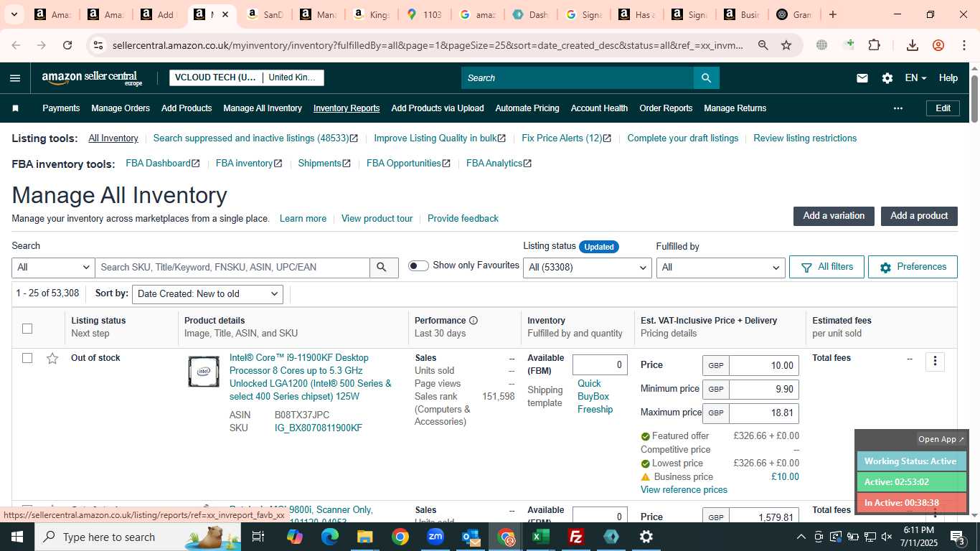This screenshot has width=980, height=551.
Task: Open the Seller Central hamburger menu
Action: [x=15, y=78]
